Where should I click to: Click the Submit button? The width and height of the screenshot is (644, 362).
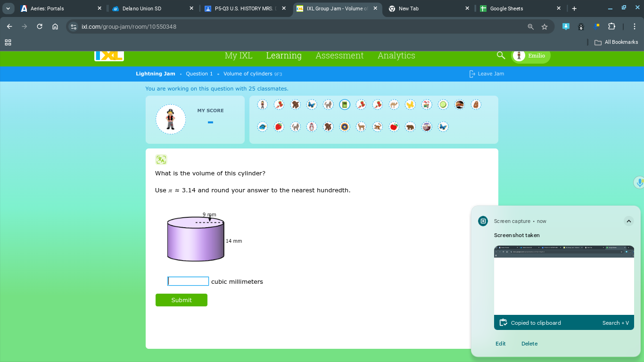point(181,300)
